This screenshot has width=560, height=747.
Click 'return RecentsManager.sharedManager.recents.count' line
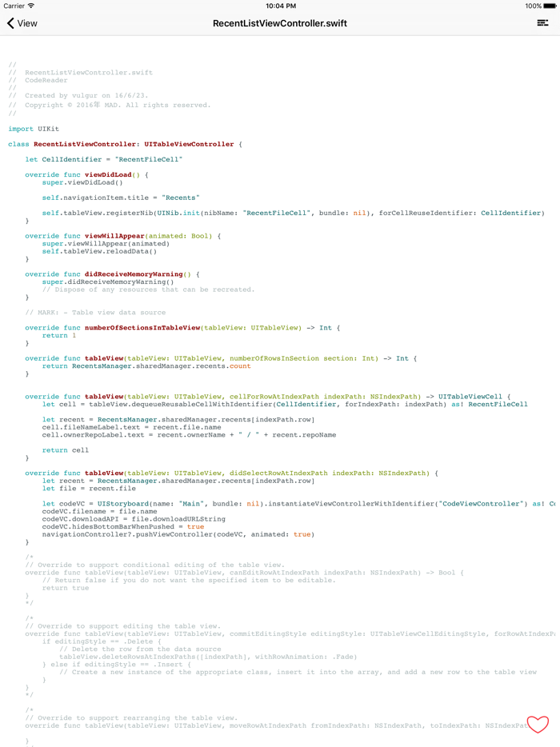click(x=146, y=366)
